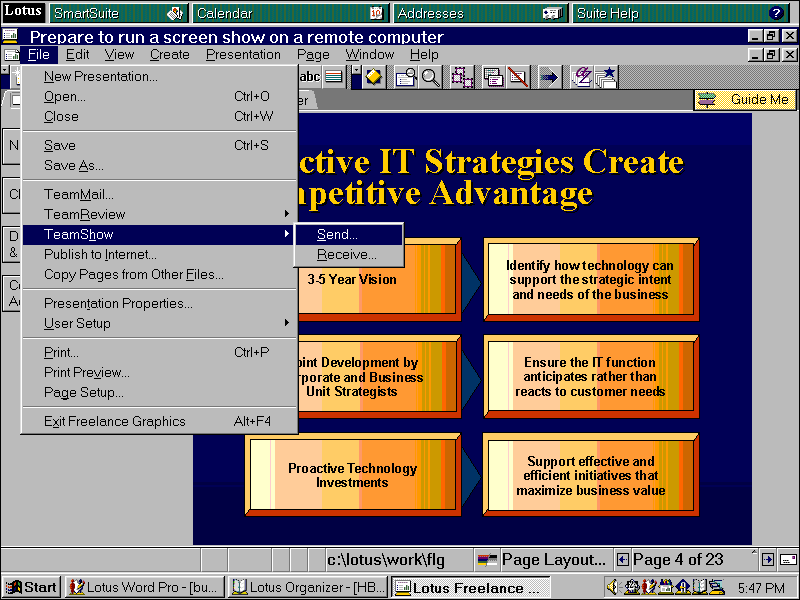Choose Publish to Internet menu item
Screen dimensions: 800x600
[100, 254]
